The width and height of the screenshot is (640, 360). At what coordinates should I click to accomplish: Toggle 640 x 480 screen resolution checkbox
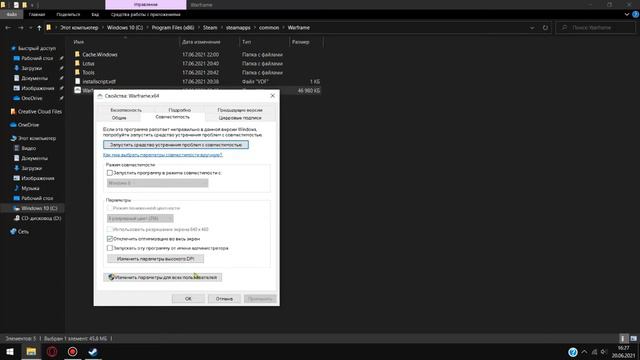(109, 229)
